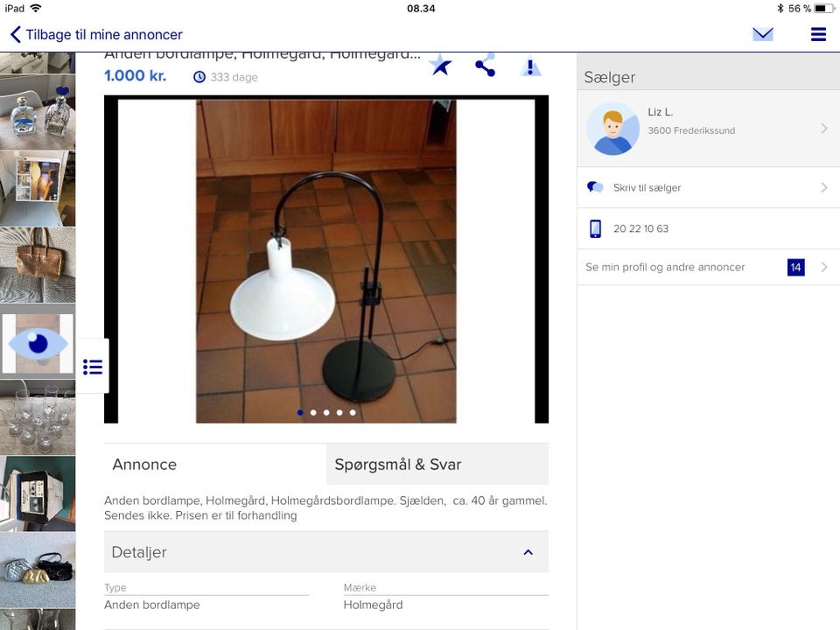840x630 pixels.
Task: Switch to the Spørgsmål & Svar tab
Action: click(437, 464)
